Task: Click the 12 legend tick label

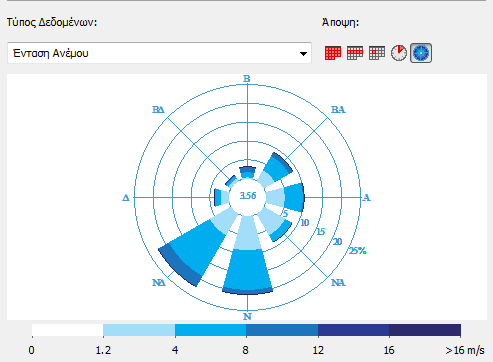Action: coord(318,350)
